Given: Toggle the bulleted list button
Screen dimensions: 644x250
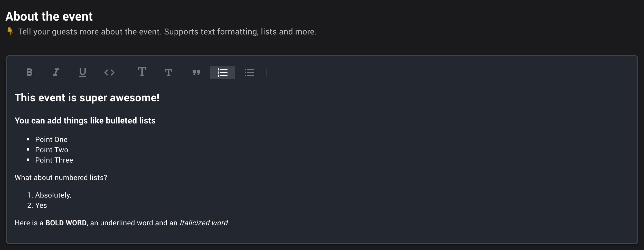Looking at the screenshot, I should click(249, 73).
